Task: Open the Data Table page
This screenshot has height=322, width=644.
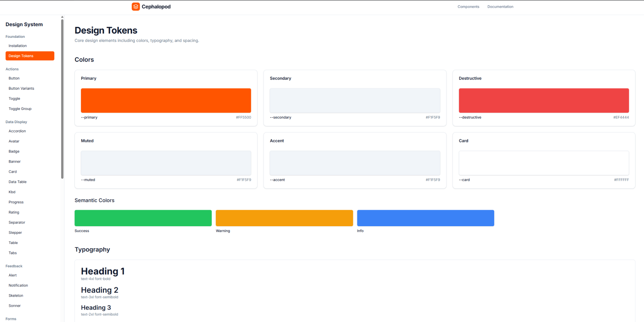Action: click(30, 182)
